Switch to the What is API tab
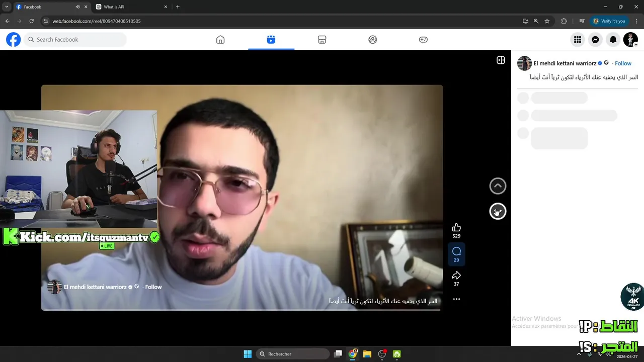The image size is (644, 362). 131,7
